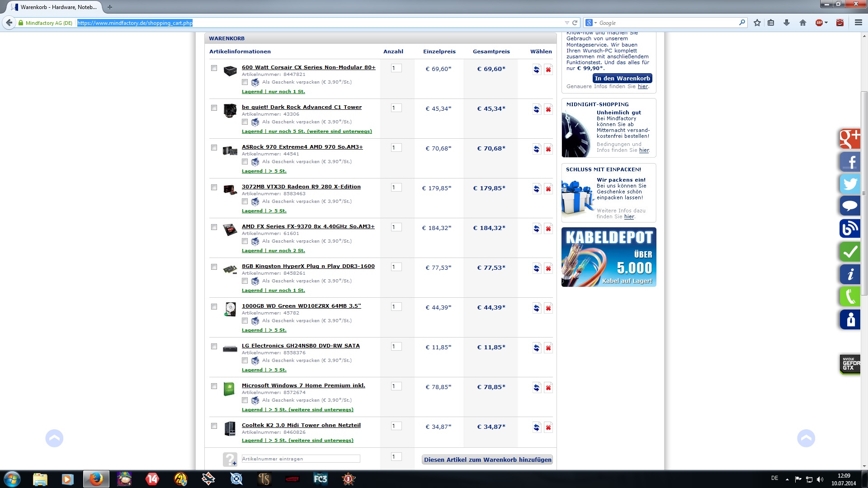This screenshot has width=868, height=488.
Task: Open Twitter sidebar button
Action: tap(850, 184)
